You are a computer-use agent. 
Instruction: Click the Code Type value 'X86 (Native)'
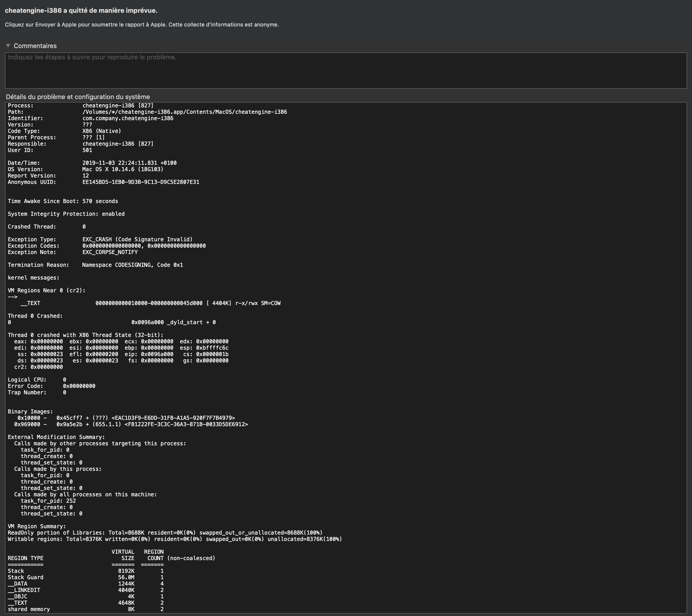pyautogui.click(x=102, y=131)
